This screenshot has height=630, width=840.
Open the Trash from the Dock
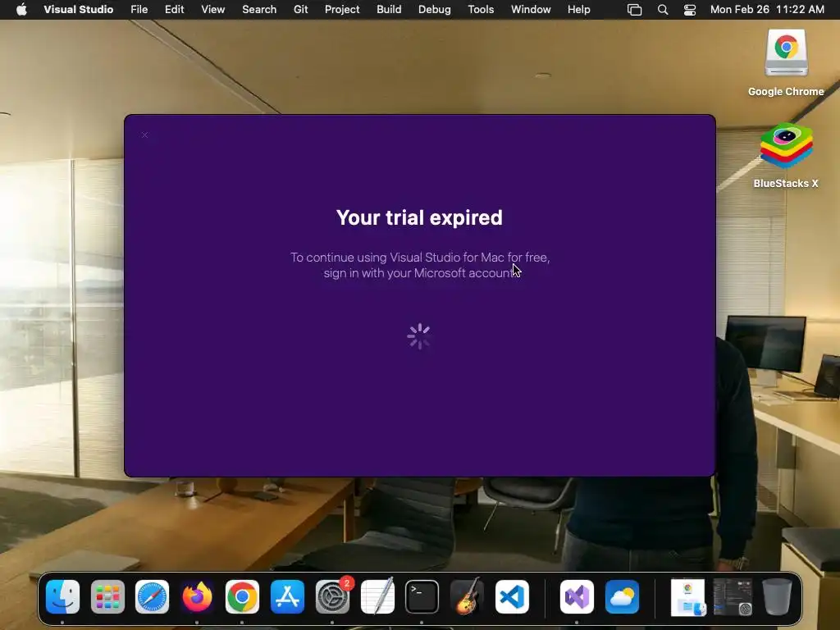[778, 596]
